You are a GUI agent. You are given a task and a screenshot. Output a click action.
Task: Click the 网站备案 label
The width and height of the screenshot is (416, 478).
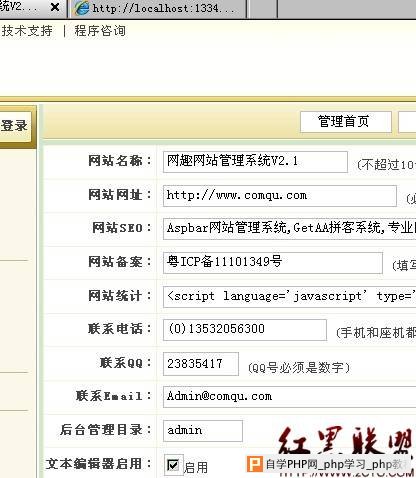click(119, 262)
